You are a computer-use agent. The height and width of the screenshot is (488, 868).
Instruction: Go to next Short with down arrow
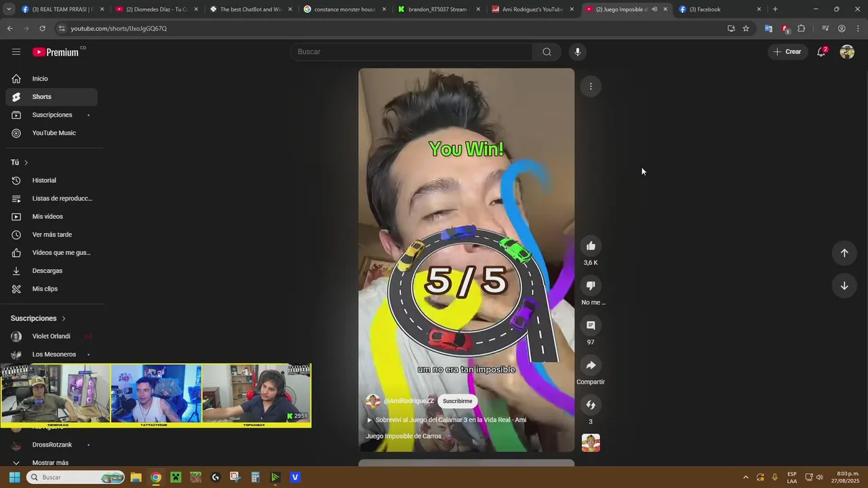[844, 286]
